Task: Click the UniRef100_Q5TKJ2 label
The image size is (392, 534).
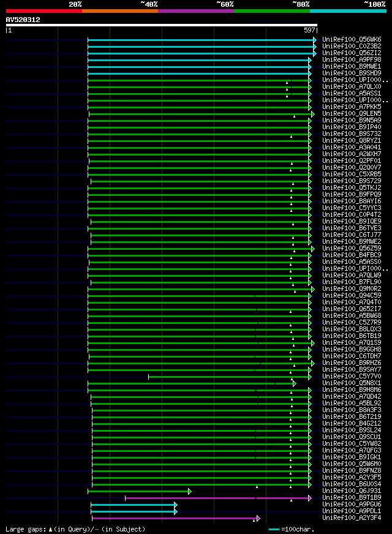Action: coord(352,188)
